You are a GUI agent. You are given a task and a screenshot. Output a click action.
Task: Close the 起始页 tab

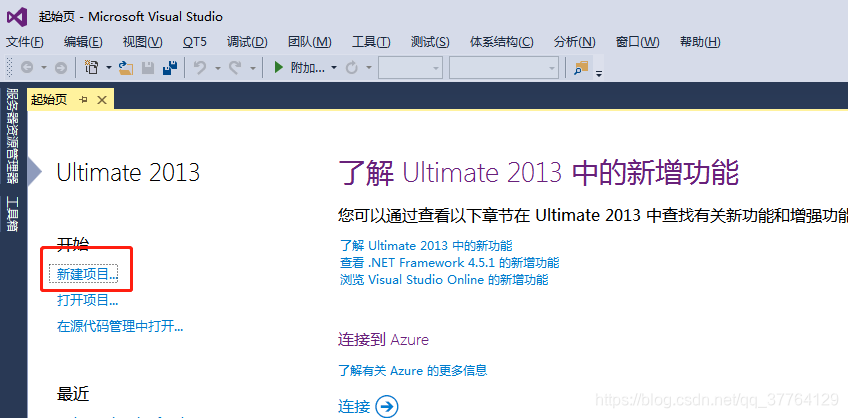(x=102, y=99)
